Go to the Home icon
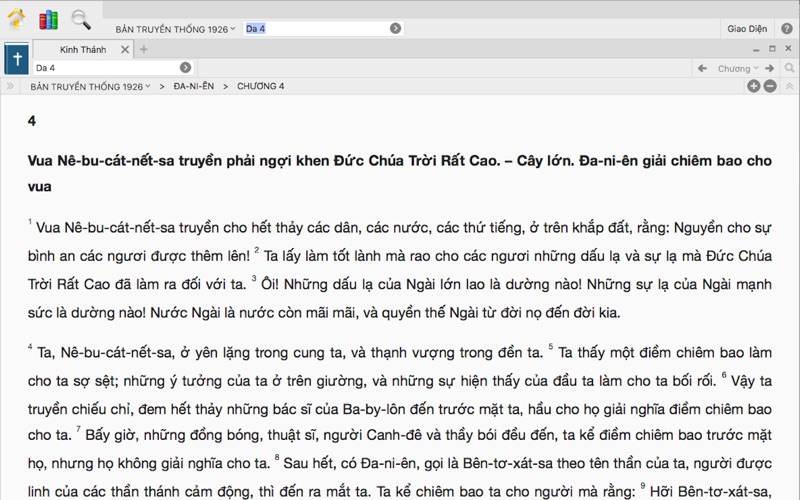This screenshot has height=500, width=800. 16,19
